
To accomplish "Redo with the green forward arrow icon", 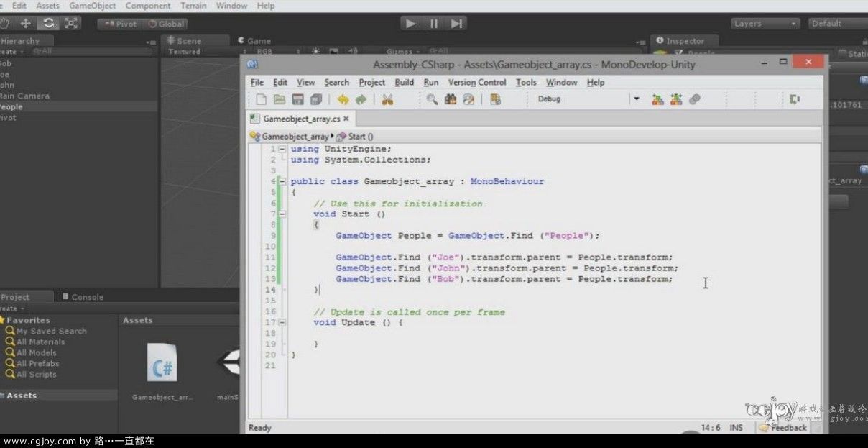I will click(361, 99).
